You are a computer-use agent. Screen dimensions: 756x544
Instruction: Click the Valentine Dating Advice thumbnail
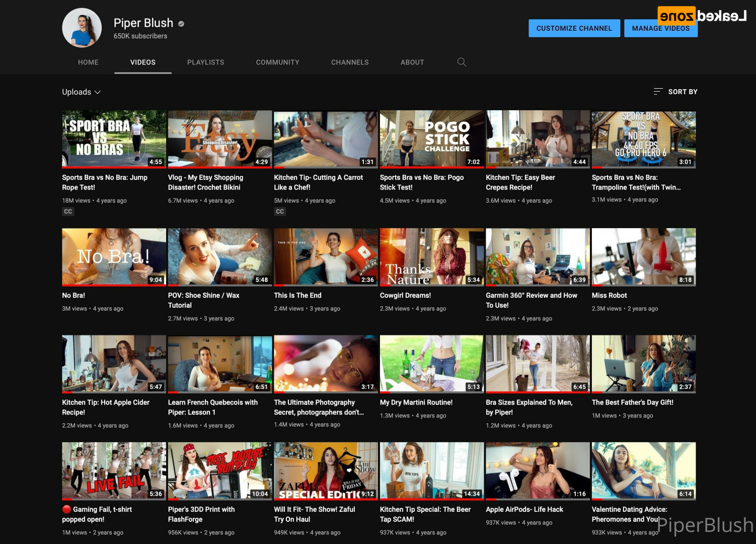pyautogui.click(x=644, y=471)
